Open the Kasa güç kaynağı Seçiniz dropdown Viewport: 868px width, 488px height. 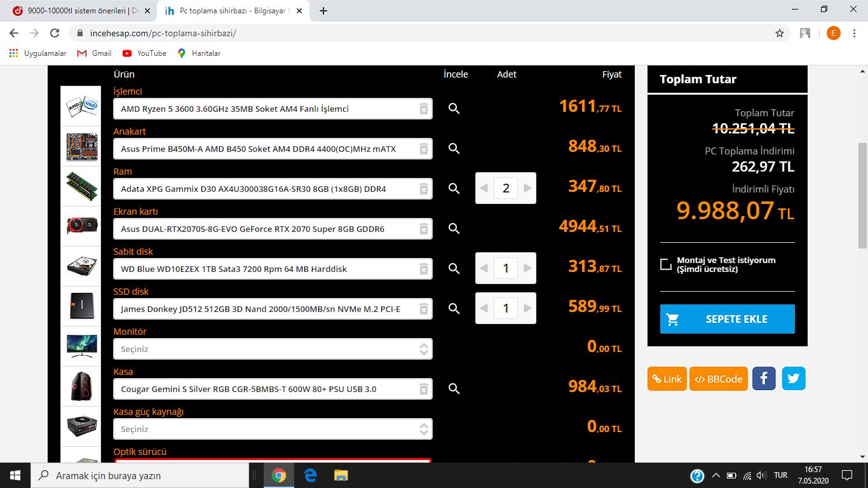[273, 429]
